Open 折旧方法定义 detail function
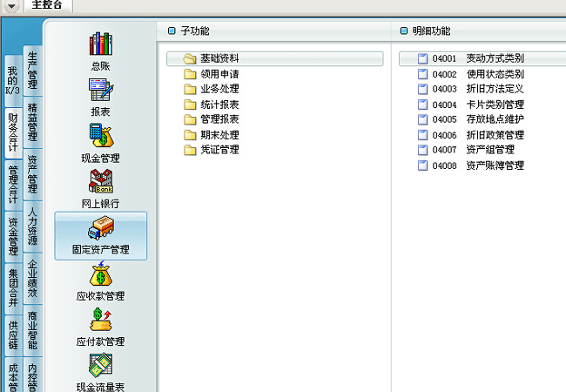This screenshot has height=392, width=566. [495, 89]
